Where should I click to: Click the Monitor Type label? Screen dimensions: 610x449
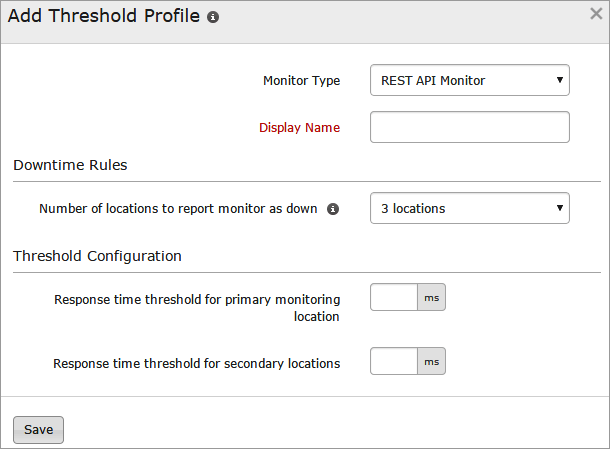tap(301, 80)
